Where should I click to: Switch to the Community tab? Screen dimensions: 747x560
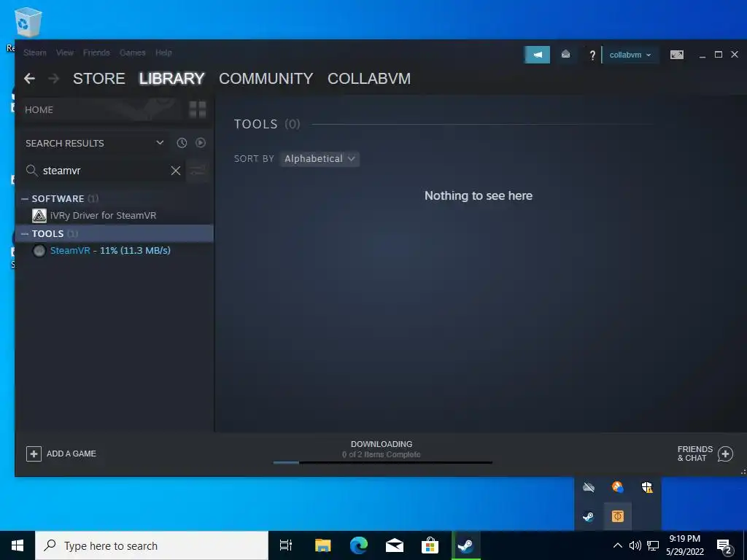tap(266, 79)
